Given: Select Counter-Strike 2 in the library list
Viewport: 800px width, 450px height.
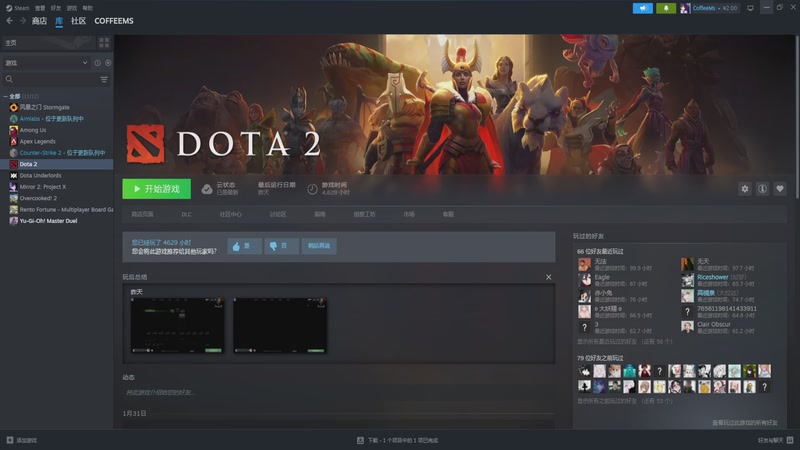Looking at the screenshot, I should point(56,153).
